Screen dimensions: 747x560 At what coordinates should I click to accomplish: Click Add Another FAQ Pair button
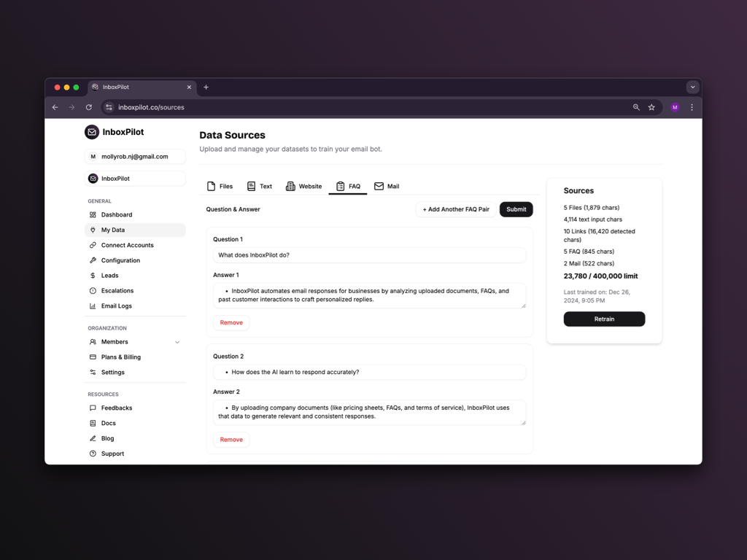(x=456, y=209)
